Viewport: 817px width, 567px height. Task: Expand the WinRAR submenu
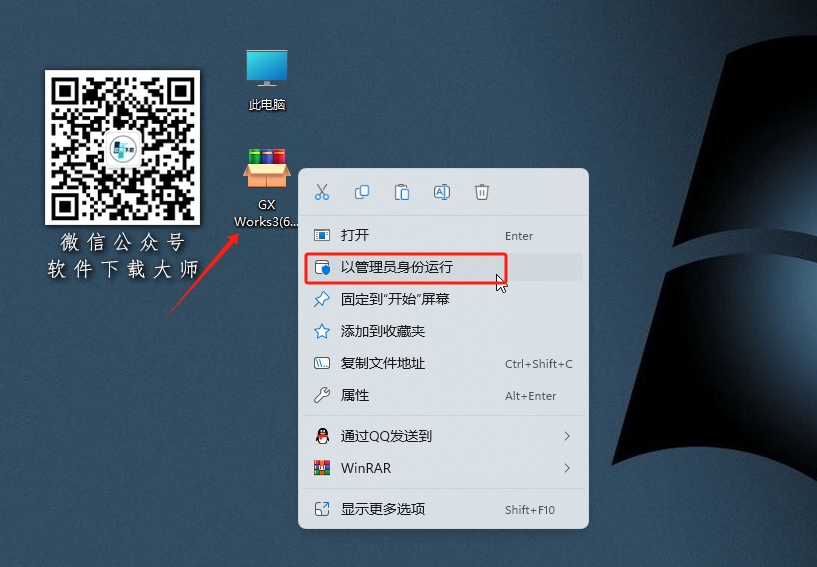[443, 468]
